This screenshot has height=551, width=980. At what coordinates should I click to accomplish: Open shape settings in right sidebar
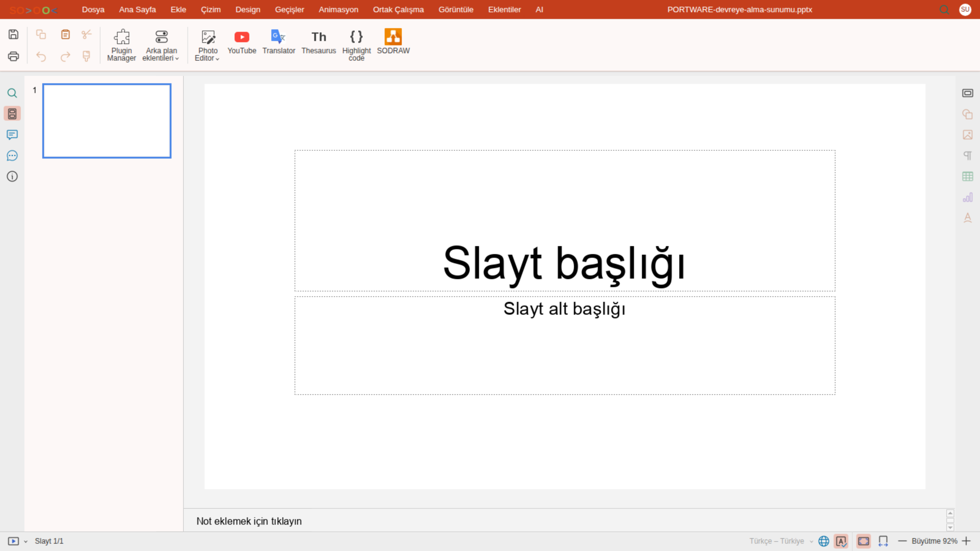coord(967,114)
